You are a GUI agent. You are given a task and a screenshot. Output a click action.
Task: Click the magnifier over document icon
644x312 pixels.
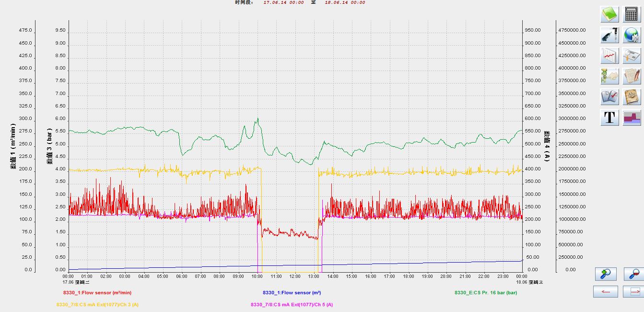click(632, 56)
